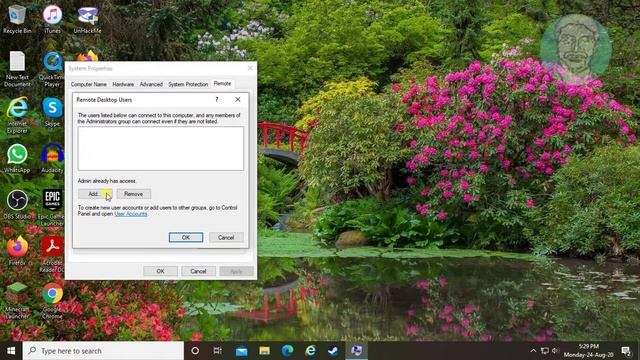Open Steam from the taskbar
The width and height of the screenshot is (640, 360).
click(x=333, y=351)
